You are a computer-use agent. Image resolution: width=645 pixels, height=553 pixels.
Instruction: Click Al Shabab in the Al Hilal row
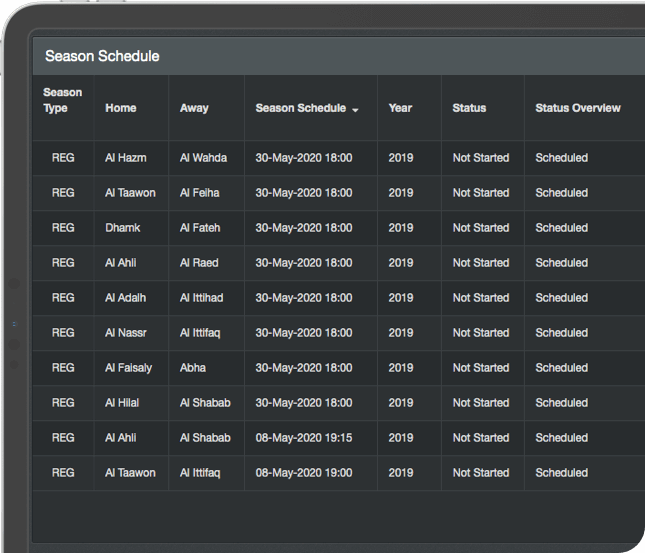point(205,402)
